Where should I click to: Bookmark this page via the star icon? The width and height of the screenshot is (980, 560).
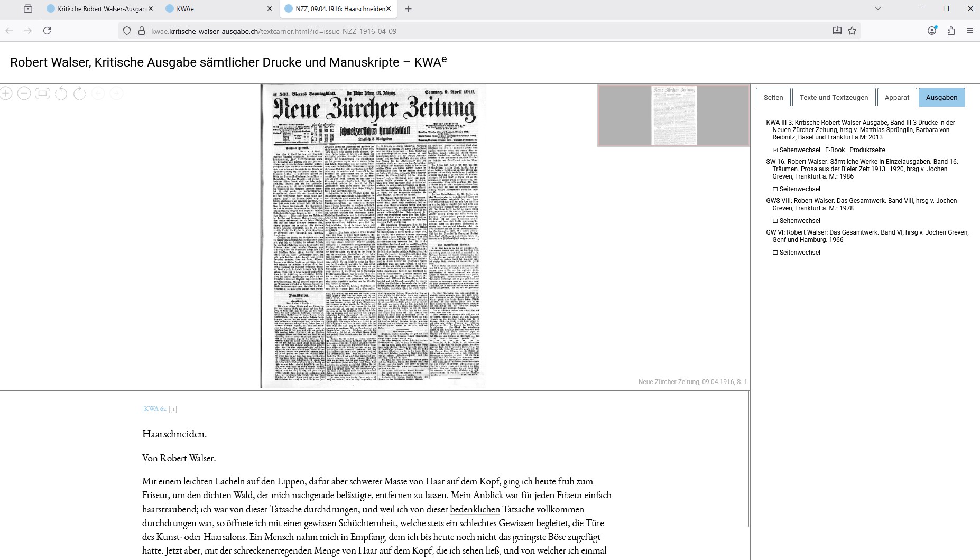853,31
